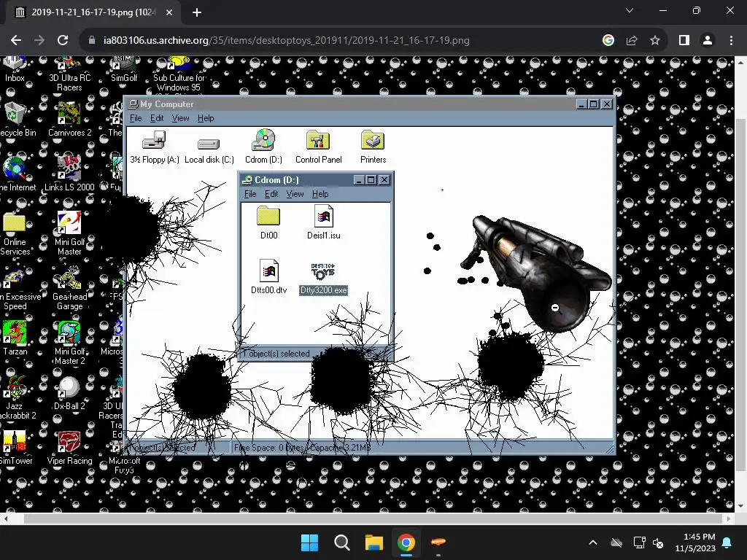
Task: Open the Chrome profile avatar
Action: coord(708,41)
